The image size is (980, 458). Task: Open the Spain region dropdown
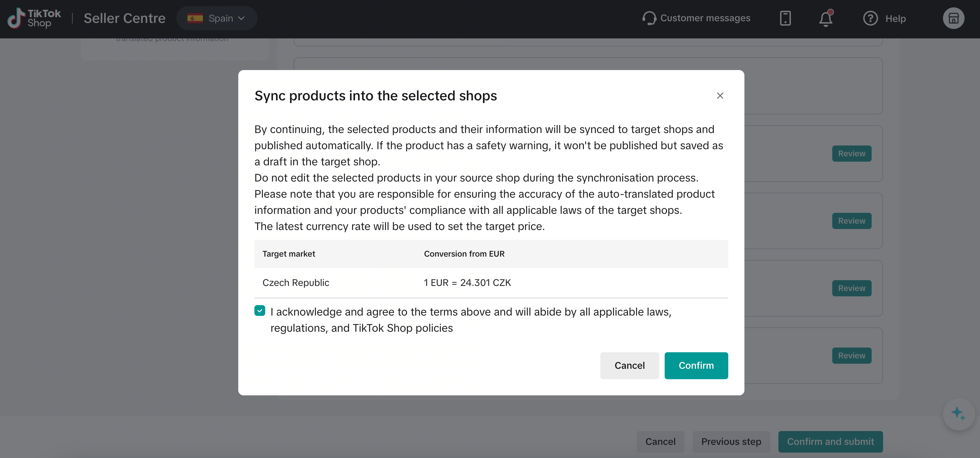tap(216, 18)
